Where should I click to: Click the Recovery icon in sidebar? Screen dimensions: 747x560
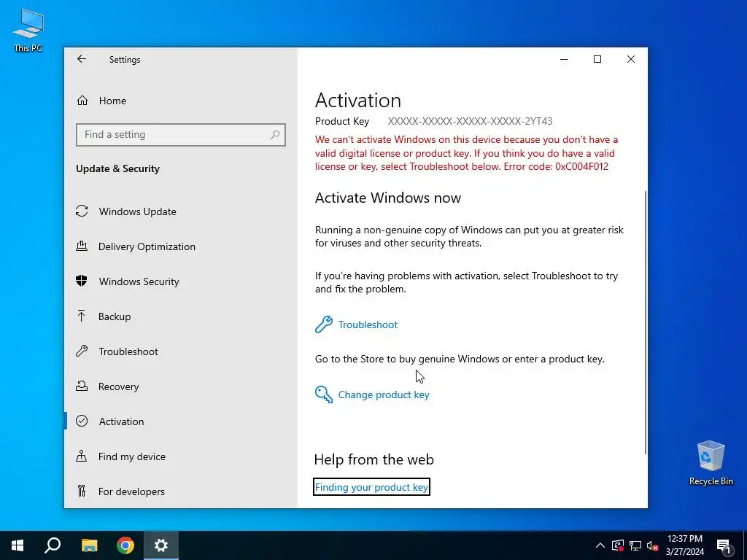coord(82,386)
